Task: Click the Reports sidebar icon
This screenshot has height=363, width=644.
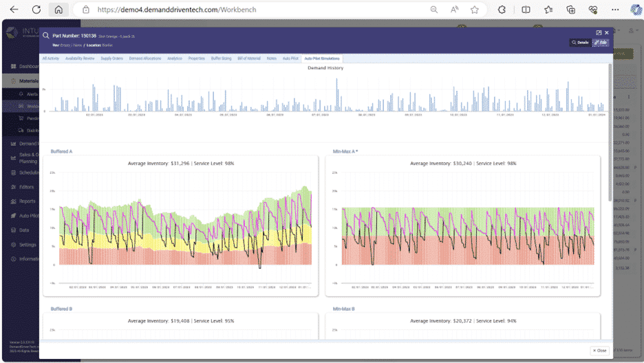Action: pyautogui.click(x=13, y=201)
